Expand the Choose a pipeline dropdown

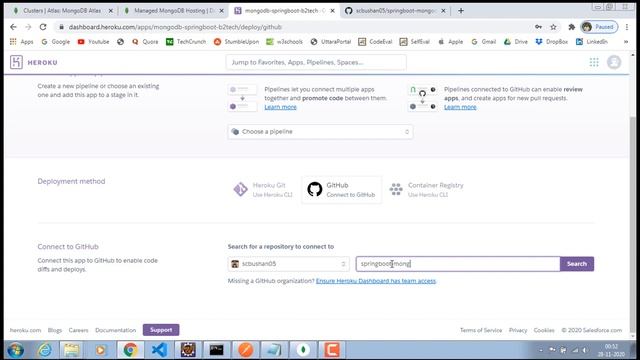coord(320,132)
